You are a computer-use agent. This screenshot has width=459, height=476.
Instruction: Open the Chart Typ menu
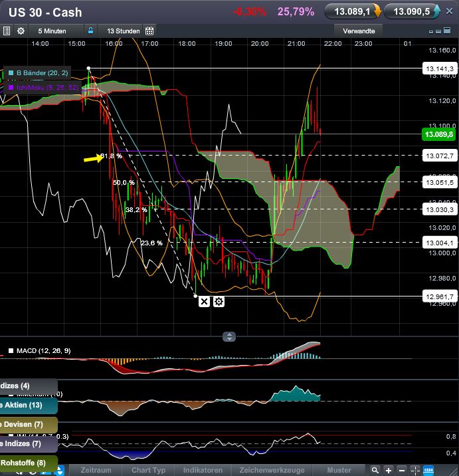[x=148, y=470]
